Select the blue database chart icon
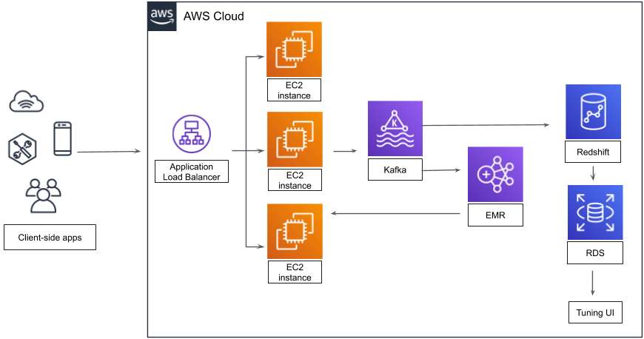The width and height of the screenshot is (644, 339). pos(593,112)
